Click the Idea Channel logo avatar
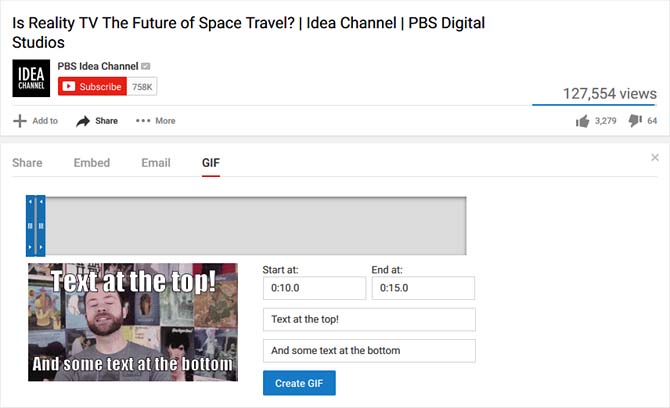This screenshot has width=670, height=408. coord(31,78)
